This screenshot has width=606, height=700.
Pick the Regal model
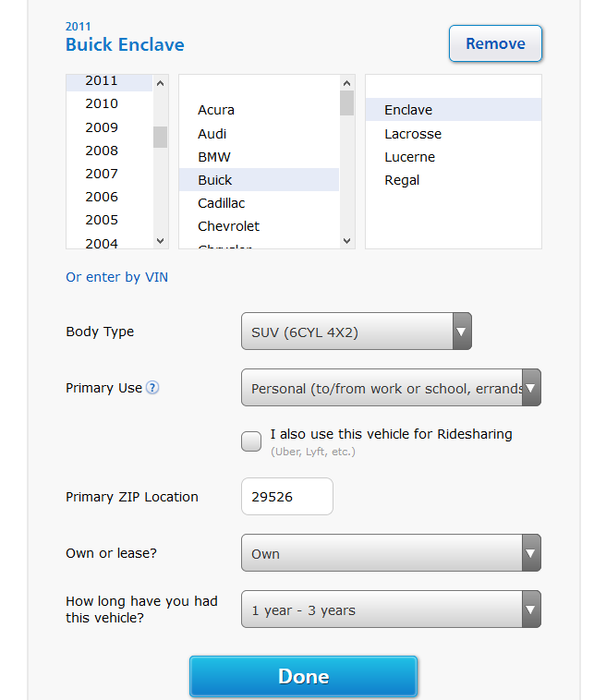454,180
